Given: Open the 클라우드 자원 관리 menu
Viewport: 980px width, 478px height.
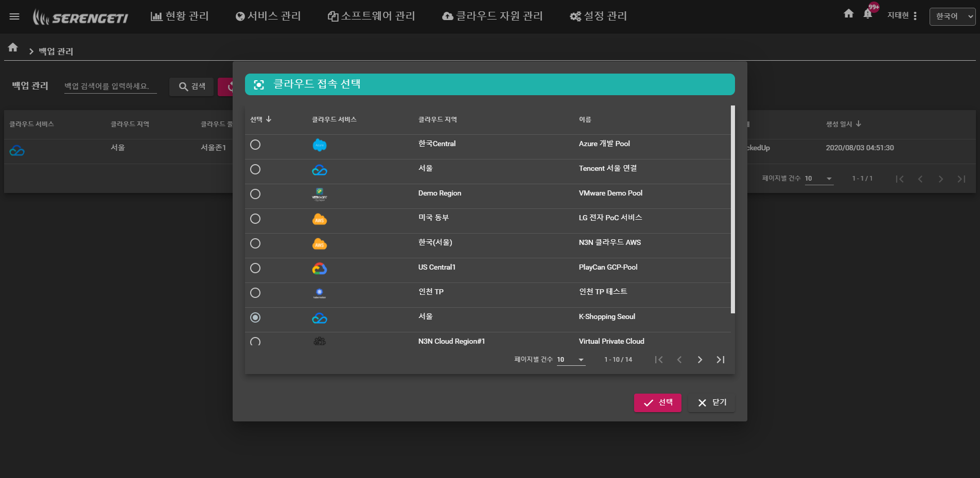Looking at the screenshot, I should (493, 16).
